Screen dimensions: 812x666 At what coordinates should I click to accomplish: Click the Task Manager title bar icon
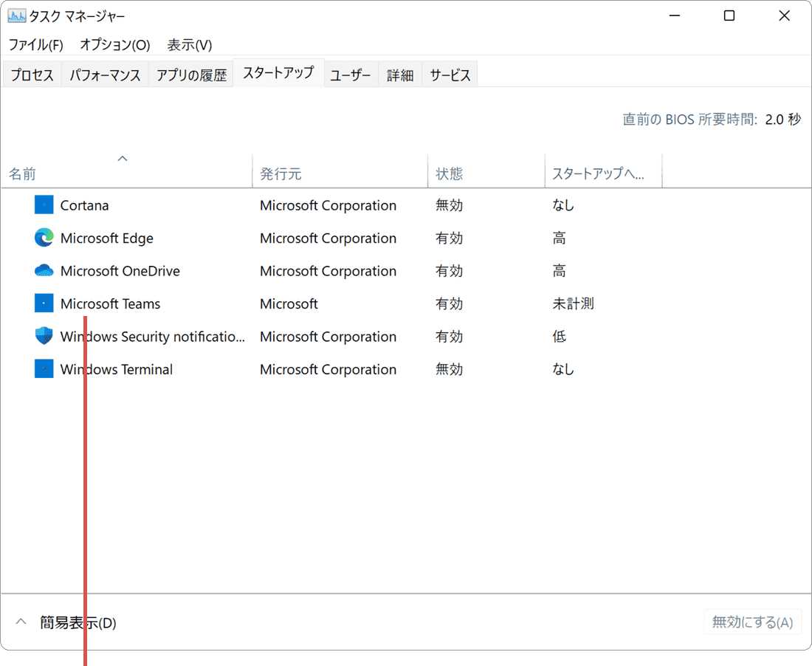(x=16, y=16)
